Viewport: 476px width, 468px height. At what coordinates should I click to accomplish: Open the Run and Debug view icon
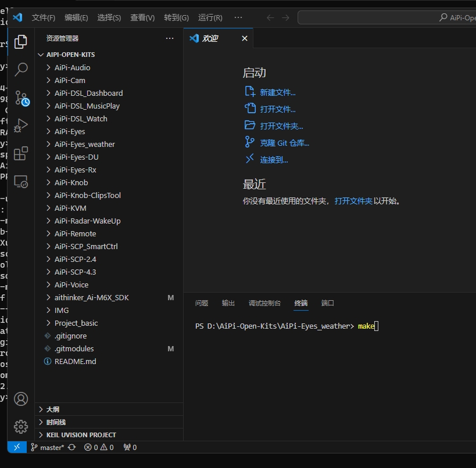(x=21, y=125)
